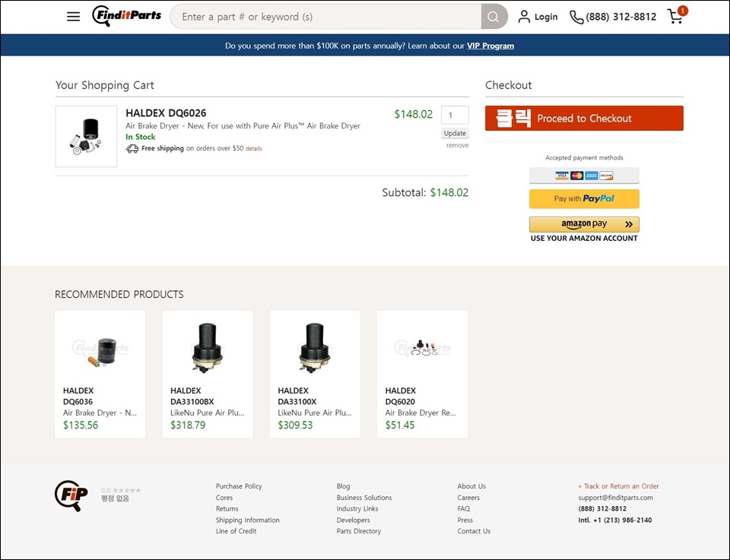This screenshot has width=730, height=560.
Task: Open the HALDEX DQ6036 product image
Action: point(100,348)
